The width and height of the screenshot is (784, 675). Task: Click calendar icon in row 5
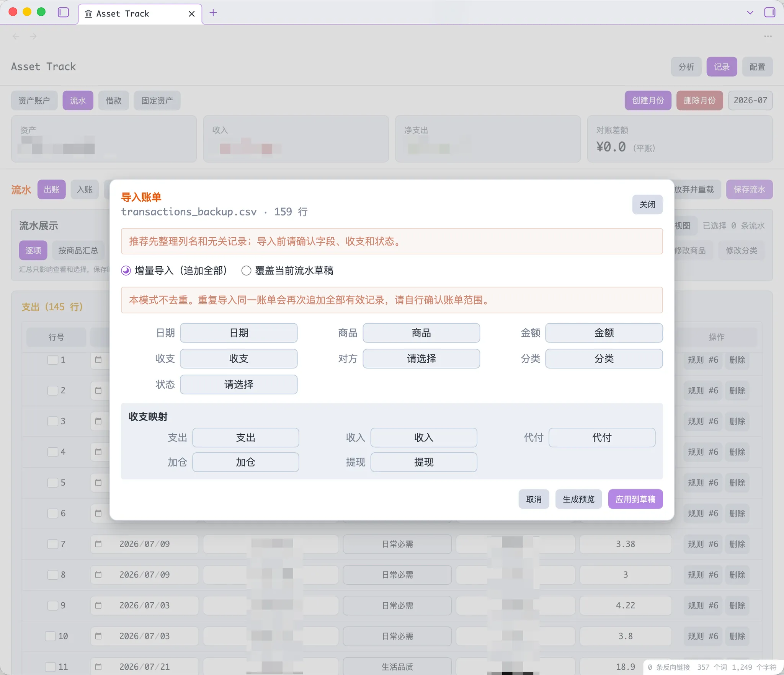pyautogui.click(x=98, y=483)
